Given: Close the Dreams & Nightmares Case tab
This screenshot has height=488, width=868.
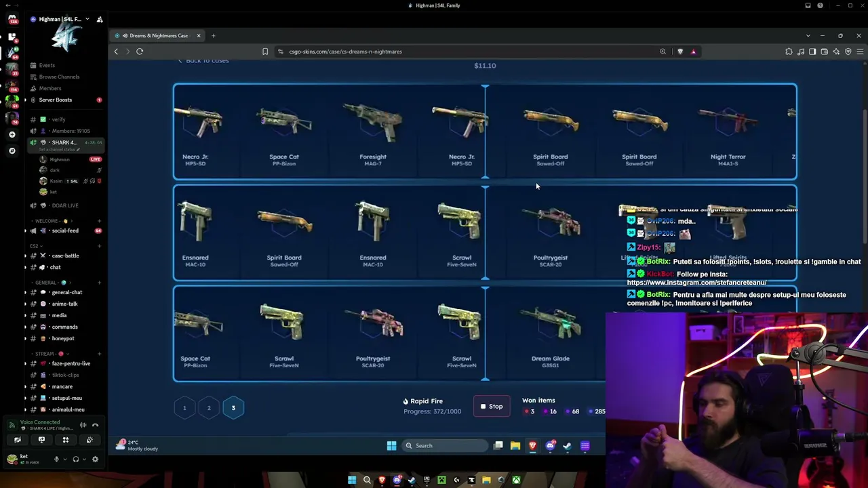Looking at the screenshot, I should [x=199, y=35].
